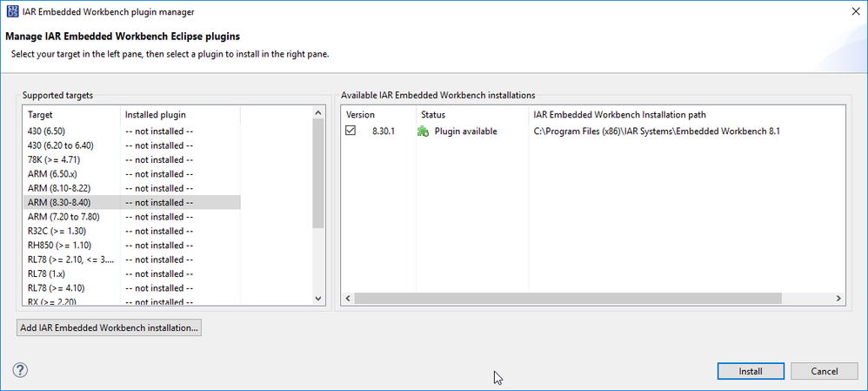Viewport: 868px width, 391px height.
Task: Click the targets list vertical scrollbar thumb
Action: pos(317,173)
